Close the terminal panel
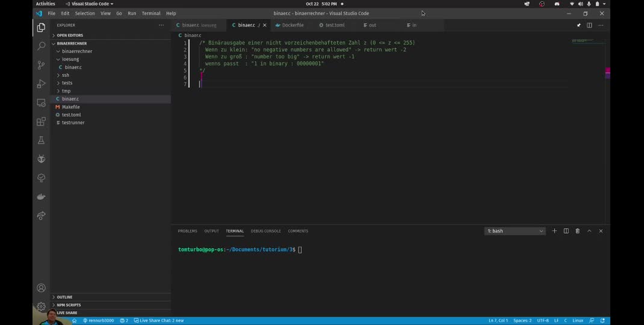 click(x=601, y=231)
